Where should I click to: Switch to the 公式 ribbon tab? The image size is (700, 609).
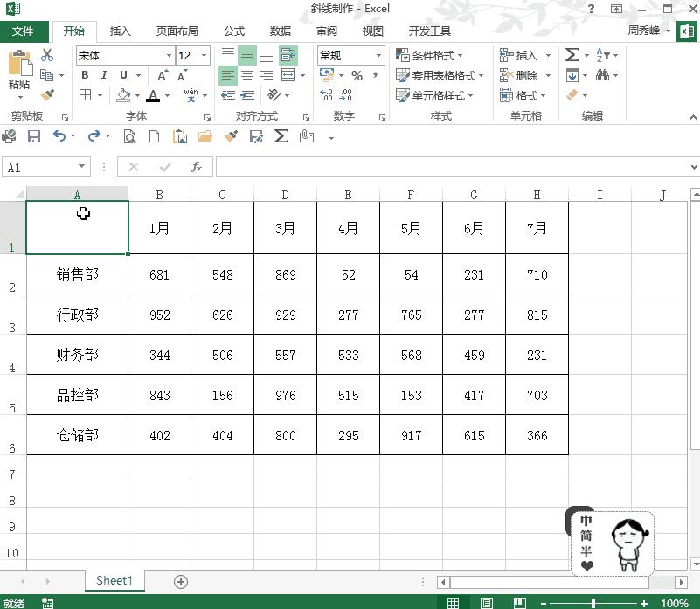[232, 31]
